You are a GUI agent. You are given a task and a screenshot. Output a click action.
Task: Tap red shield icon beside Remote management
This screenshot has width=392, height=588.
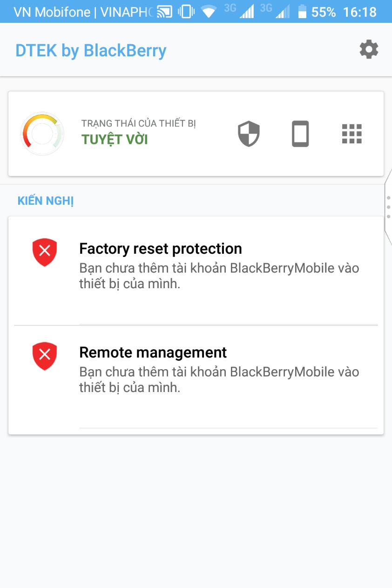45,357
